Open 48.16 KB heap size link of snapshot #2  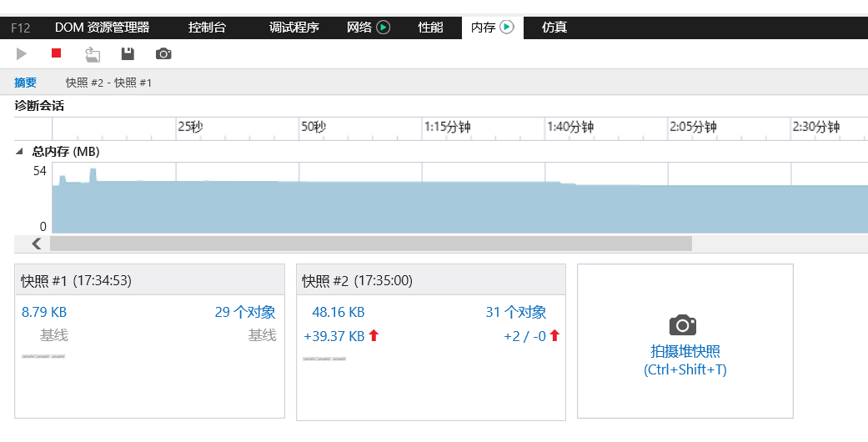coord(339,312)
